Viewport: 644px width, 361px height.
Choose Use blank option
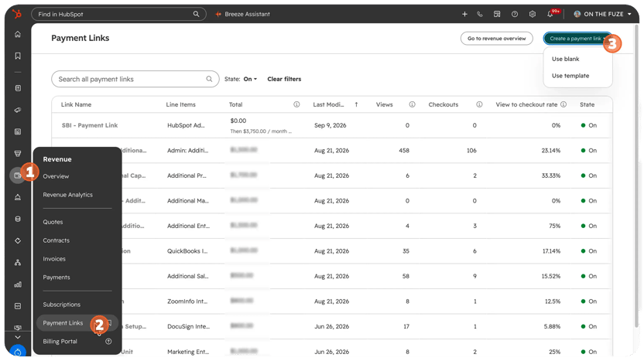coord(566,59)
